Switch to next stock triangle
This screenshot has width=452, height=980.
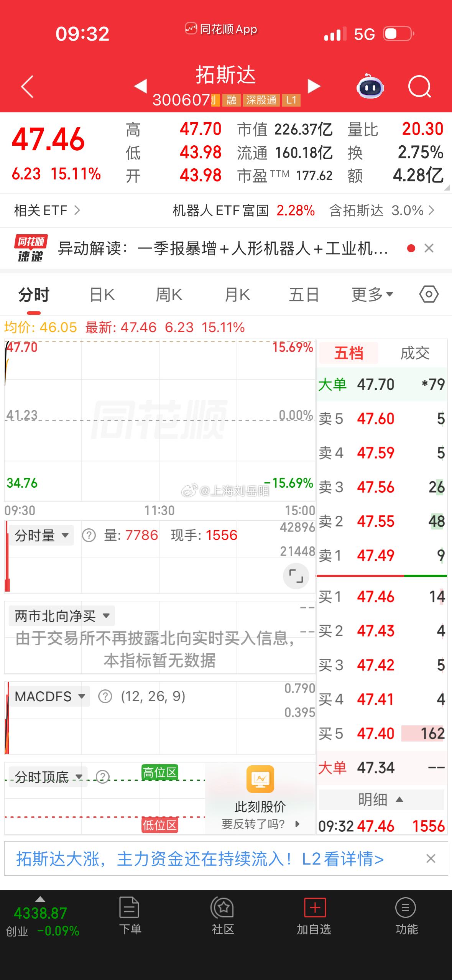point(314,86)
